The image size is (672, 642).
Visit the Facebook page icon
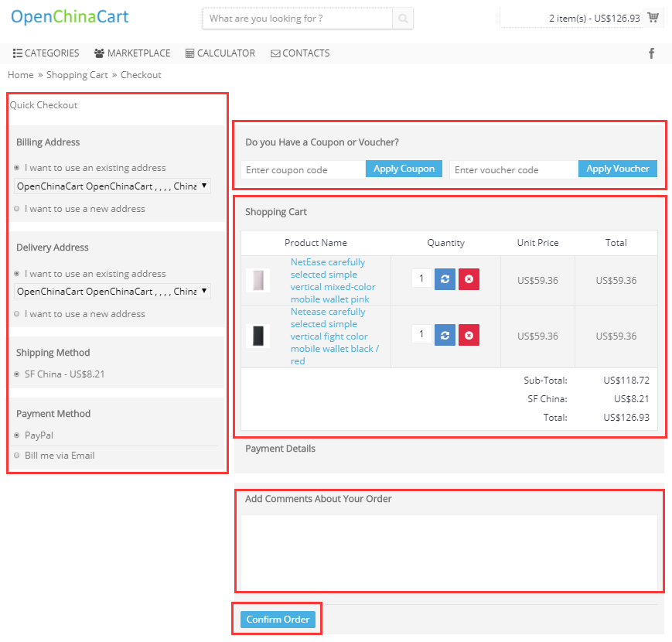point(651,53)
